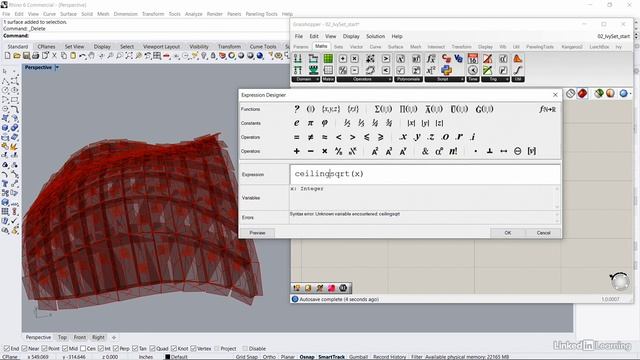Insert the absolute value of x symbol

(411, 123)
